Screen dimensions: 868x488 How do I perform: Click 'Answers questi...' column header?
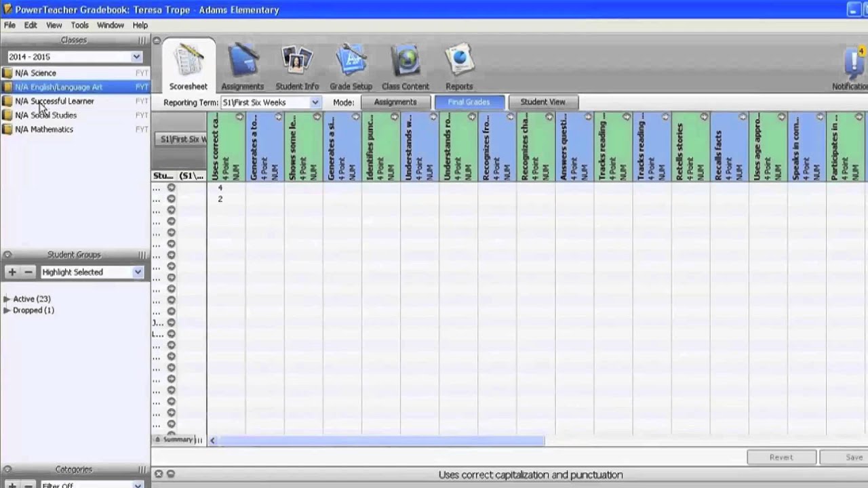coord(574,146)
